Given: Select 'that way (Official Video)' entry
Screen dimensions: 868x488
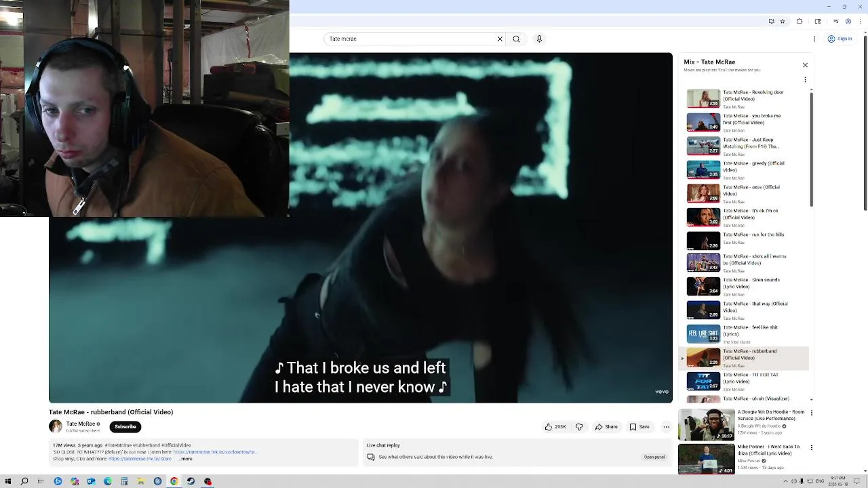Looking at the screenshot, I should (x=744, y=310).
